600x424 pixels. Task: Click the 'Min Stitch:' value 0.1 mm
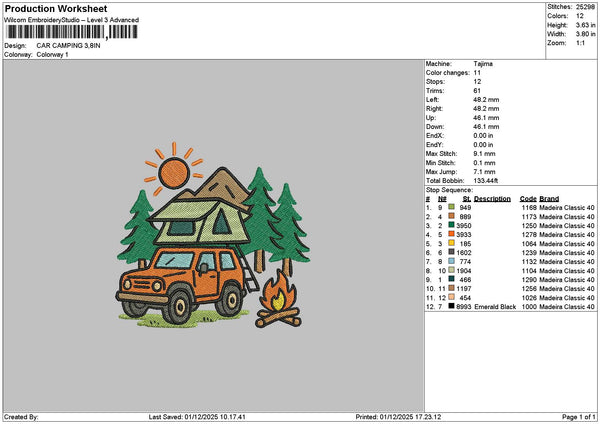(x=484, y=163)
